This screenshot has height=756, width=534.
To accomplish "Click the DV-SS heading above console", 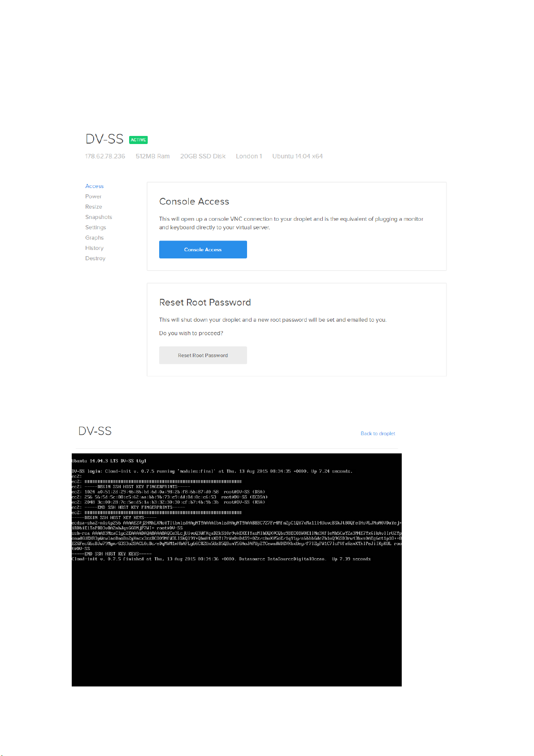I will tap(95, 431).
